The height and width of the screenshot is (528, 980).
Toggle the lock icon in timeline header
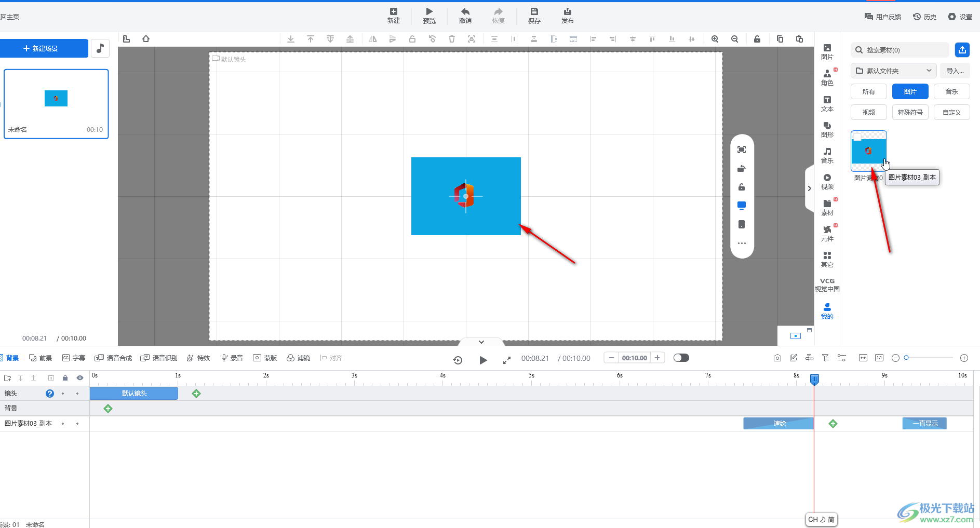pos(65,378)
